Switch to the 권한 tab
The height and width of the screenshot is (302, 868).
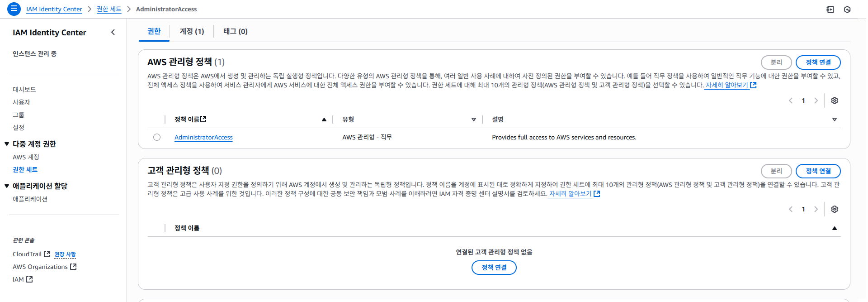tap(154, 31)
